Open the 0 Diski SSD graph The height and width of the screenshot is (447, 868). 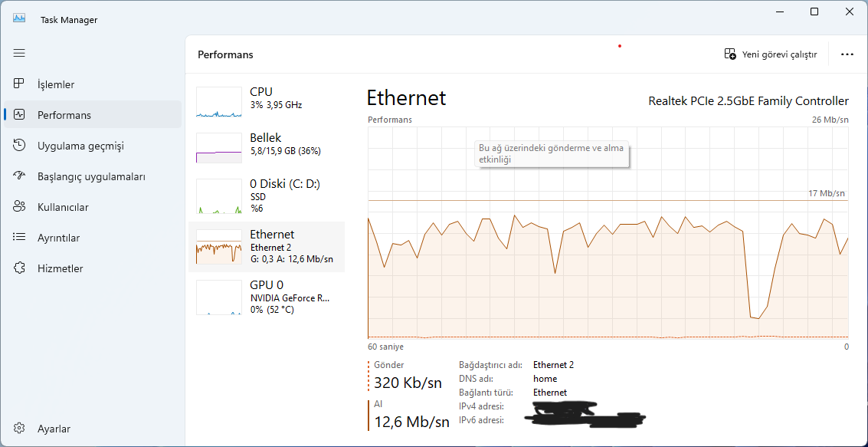point(219,196)
